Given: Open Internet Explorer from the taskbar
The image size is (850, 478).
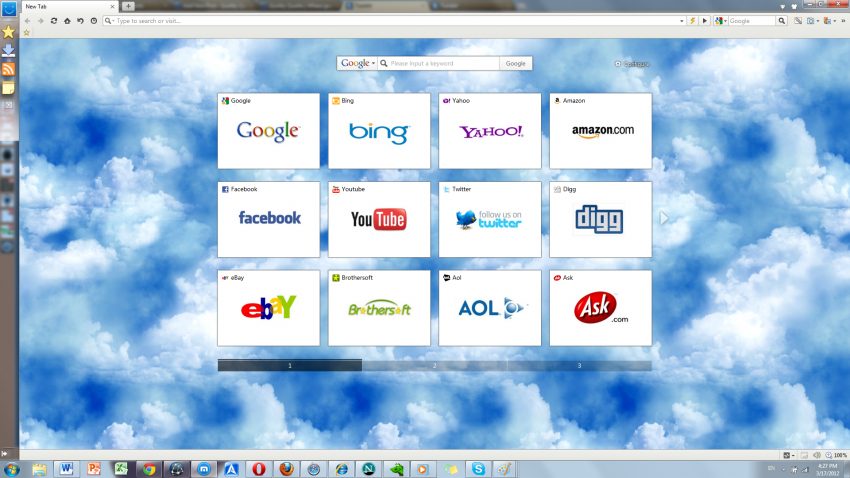Looking at the screenshot, I should pyautogui.click(x=341, y=469).
